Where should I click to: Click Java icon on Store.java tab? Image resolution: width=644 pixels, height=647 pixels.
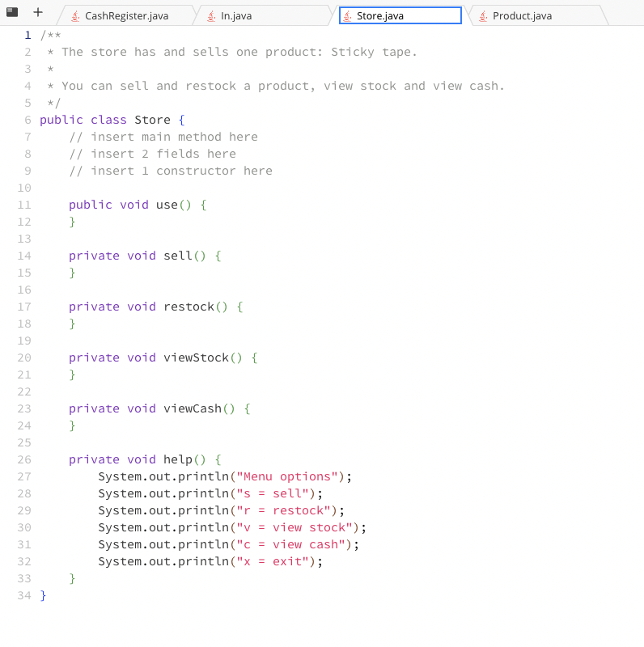347,16
